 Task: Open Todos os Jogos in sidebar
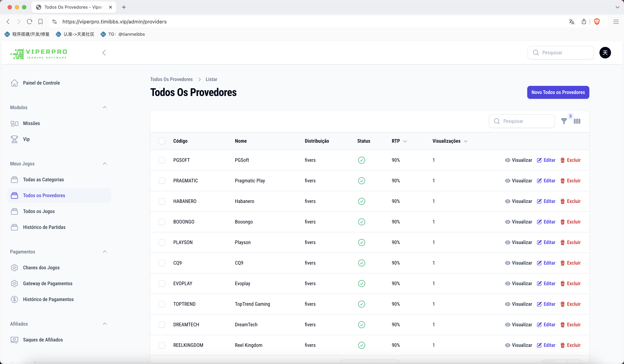point(59,211)
